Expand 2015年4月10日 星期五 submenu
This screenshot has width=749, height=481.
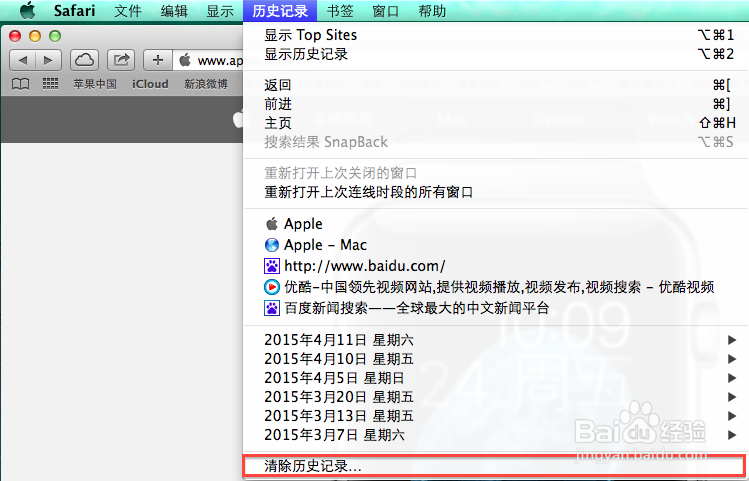(x=496, y=359)
